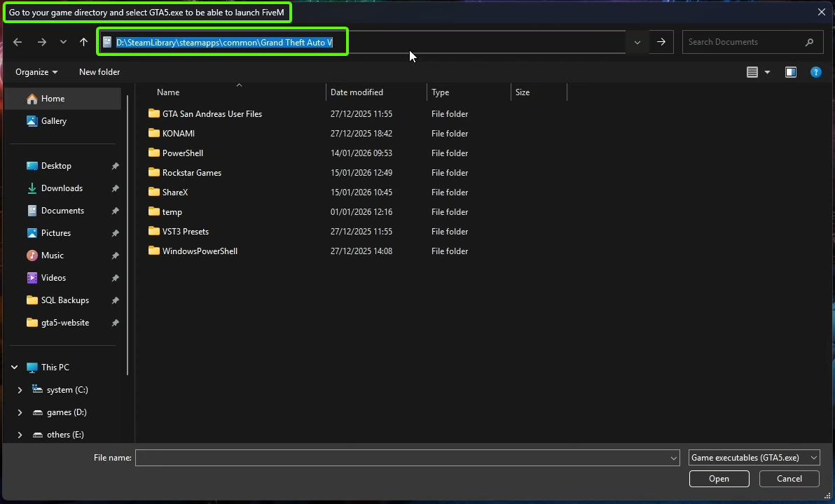Viewport: 835px width, 504px height.
Task: Expand the others (E:) drive
Action: (20, 434)
